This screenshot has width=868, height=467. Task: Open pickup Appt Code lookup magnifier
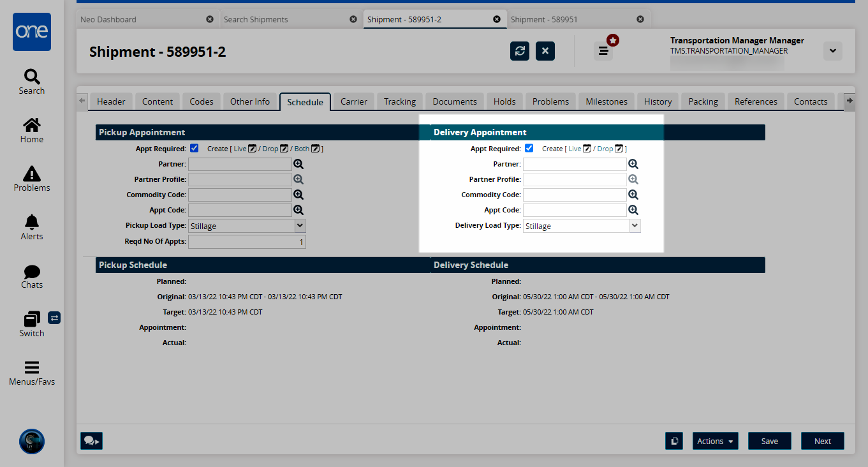pyautogui.click(x=298, y=210)
